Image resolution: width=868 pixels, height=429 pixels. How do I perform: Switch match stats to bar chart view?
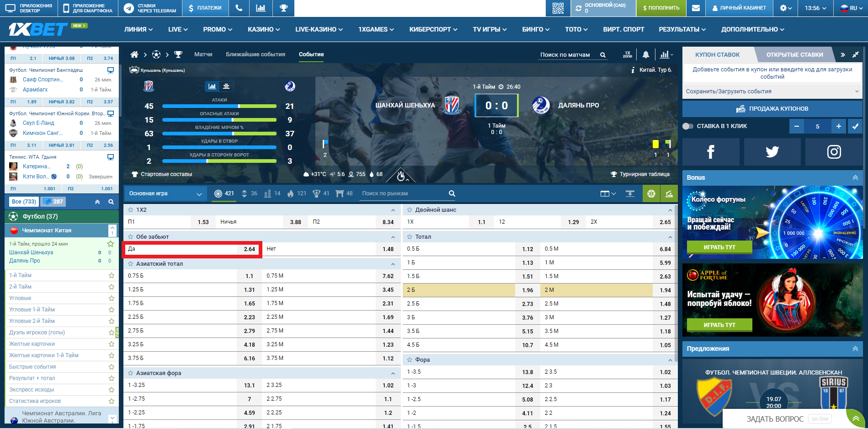click(212, 86)
